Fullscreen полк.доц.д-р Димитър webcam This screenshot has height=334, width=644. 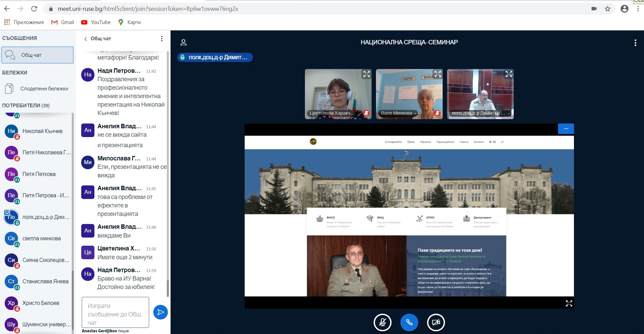point(509,74)
